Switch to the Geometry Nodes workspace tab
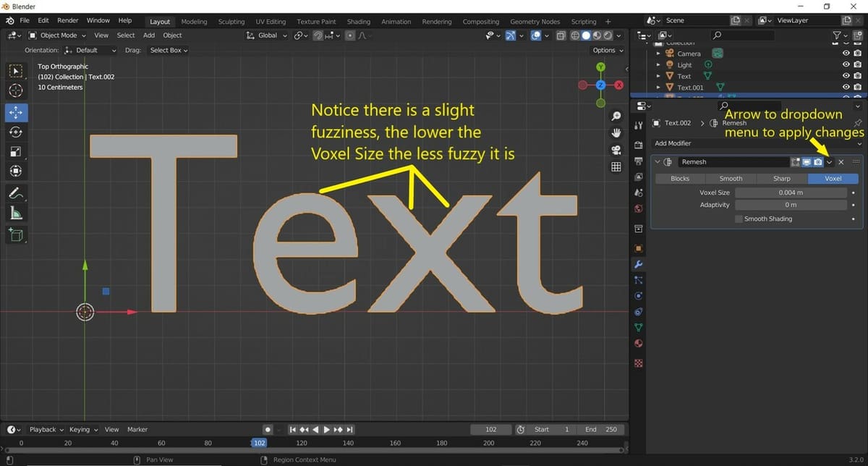 point(535,22)
